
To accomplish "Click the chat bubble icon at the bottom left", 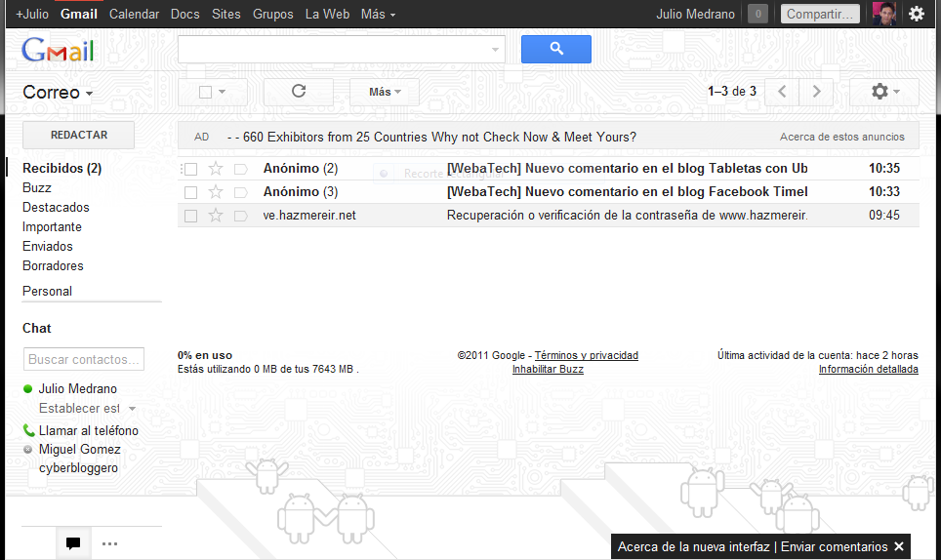I will [x=73, y=543].
